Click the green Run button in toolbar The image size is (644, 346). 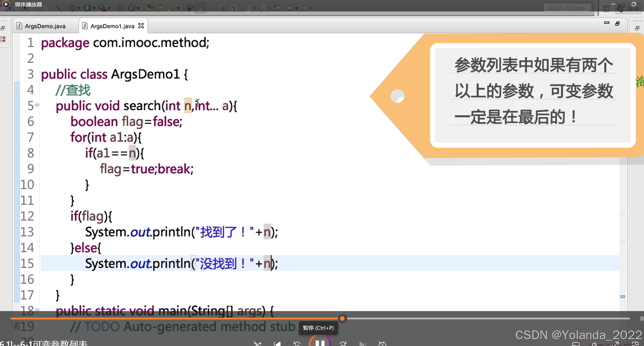click(x=87, y=8)
